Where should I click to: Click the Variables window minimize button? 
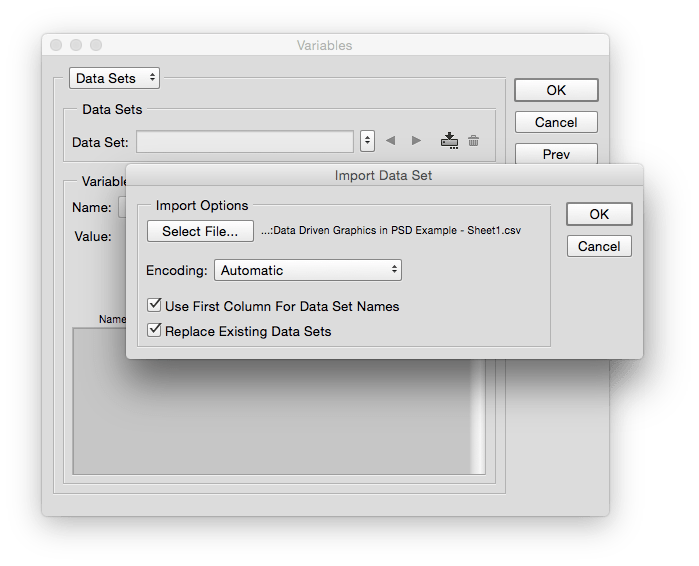coord(76,45)
